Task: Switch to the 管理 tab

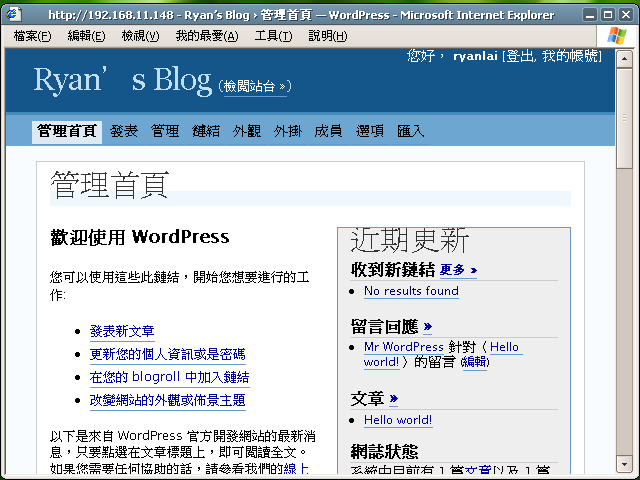Action: [165, 131]
